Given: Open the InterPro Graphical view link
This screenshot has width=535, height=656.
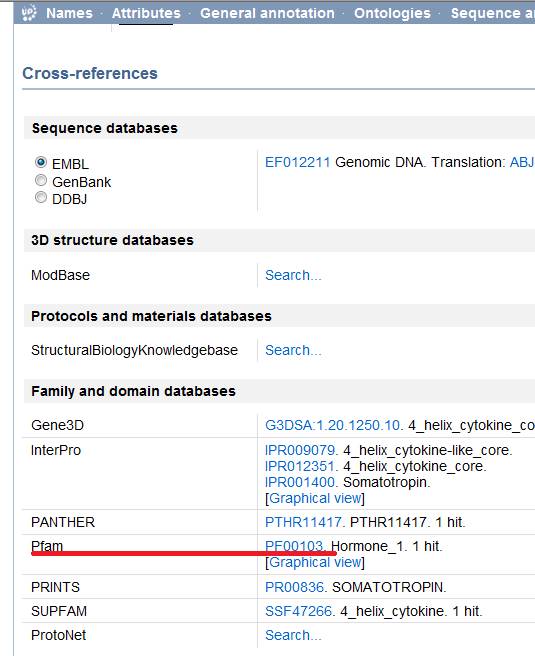Looking at the screenshot, I should coord(315,498).
